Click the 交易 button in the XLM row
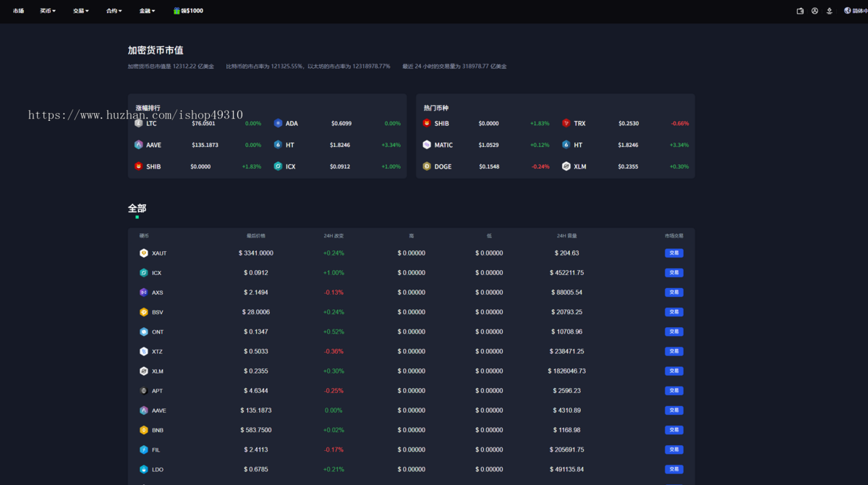This screenshot has width=868, height=485. click(674, 371)
